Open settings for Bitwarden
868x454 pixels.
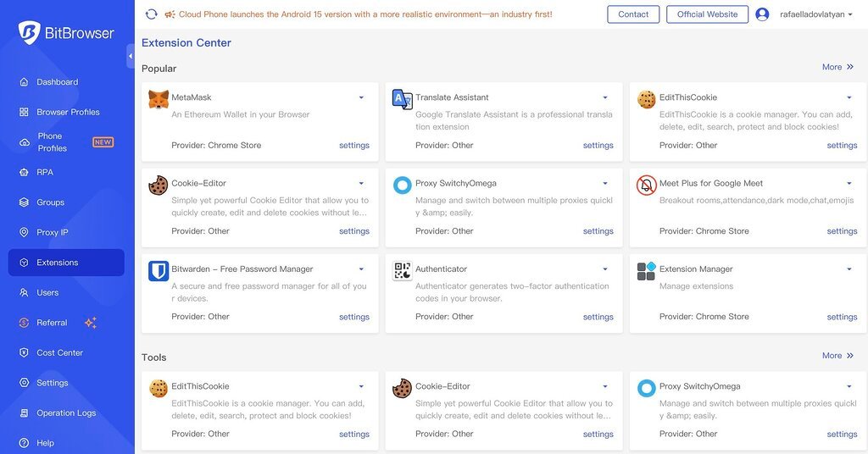coord(354,317)
